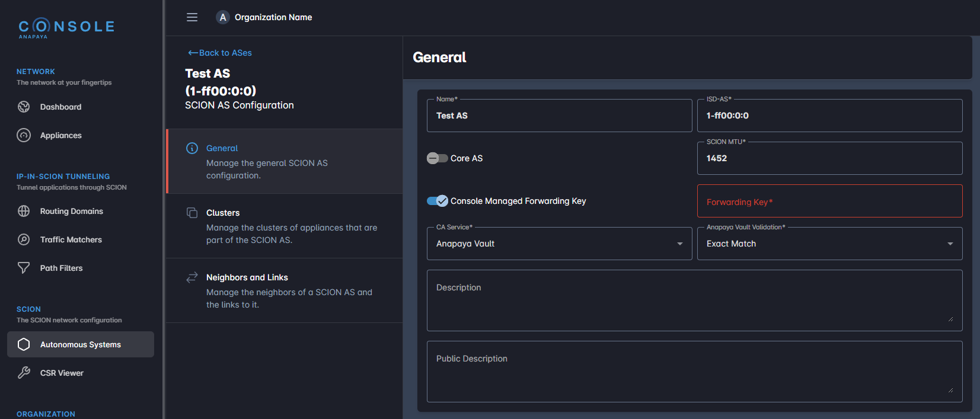Viewport: 980px width, 419px height.
Task: Select the General configuration section
Action: (285, 161)
